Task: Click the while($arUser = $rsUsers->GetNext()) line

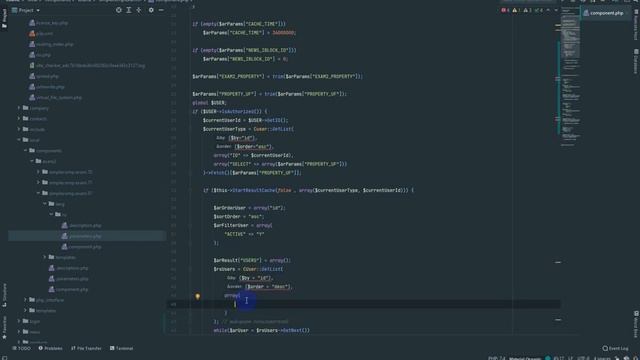Action: click(262, 330)
